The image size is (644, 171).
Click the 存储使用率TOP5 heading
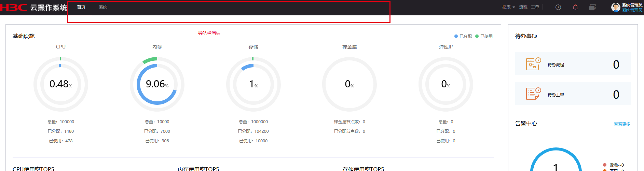363,169
